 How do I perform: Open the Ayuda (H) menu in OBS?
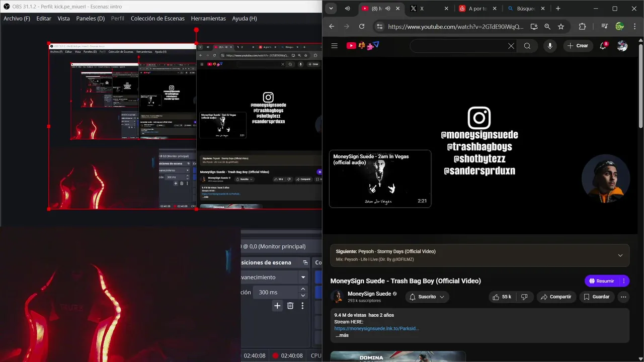point(245,18)
